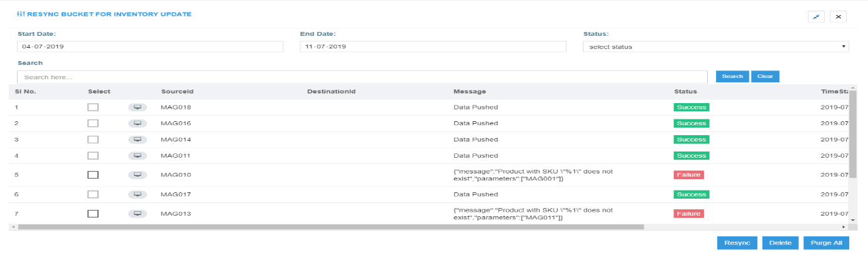Open the select status dropdown
The height and width of the screenshot is (259, 868).
coord(715,47)
